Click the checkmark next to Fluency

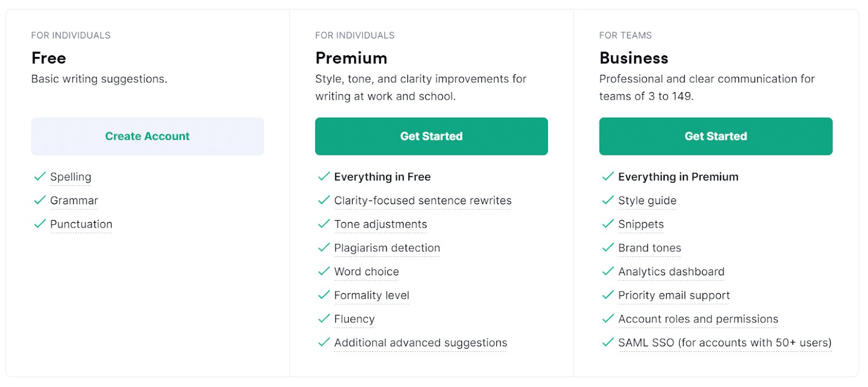(x=323, y=319)
